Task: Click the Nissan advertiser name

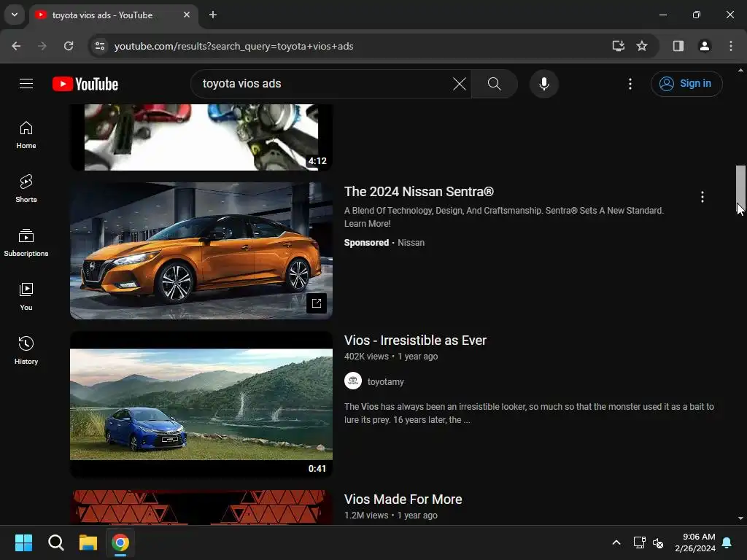Action: tap(411, 243)
